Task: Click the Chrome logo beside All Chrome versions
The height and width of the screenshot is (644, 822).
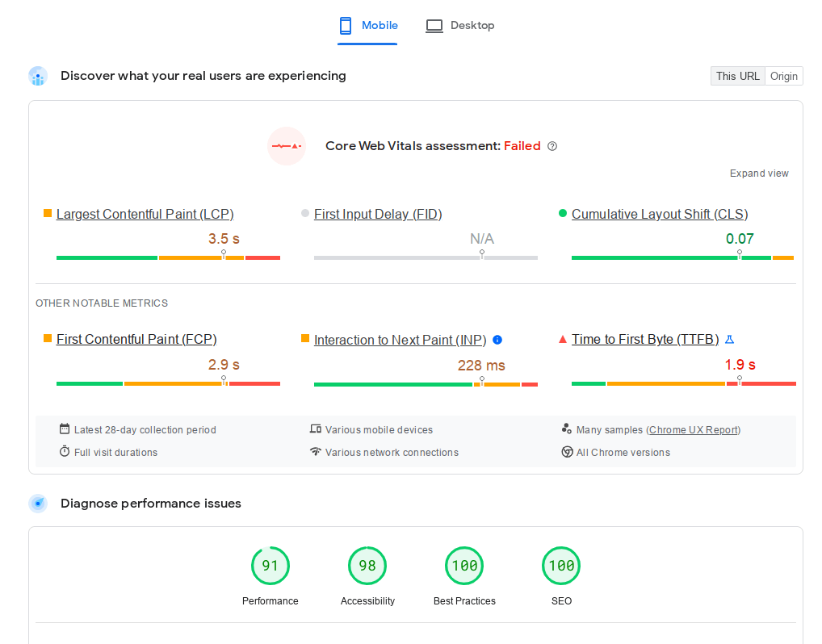Action: [568, 452]
